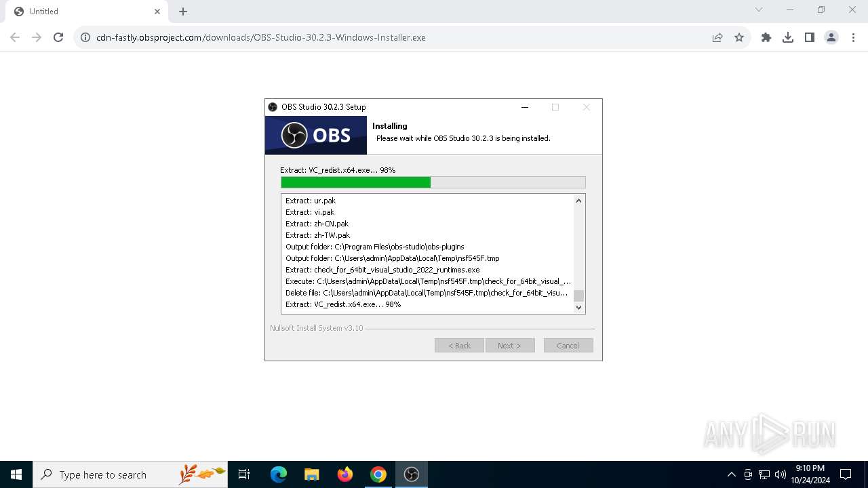Open Chrome profile avatar menu
This screenshot has height=488, width=868.
[x=831, y=37]
